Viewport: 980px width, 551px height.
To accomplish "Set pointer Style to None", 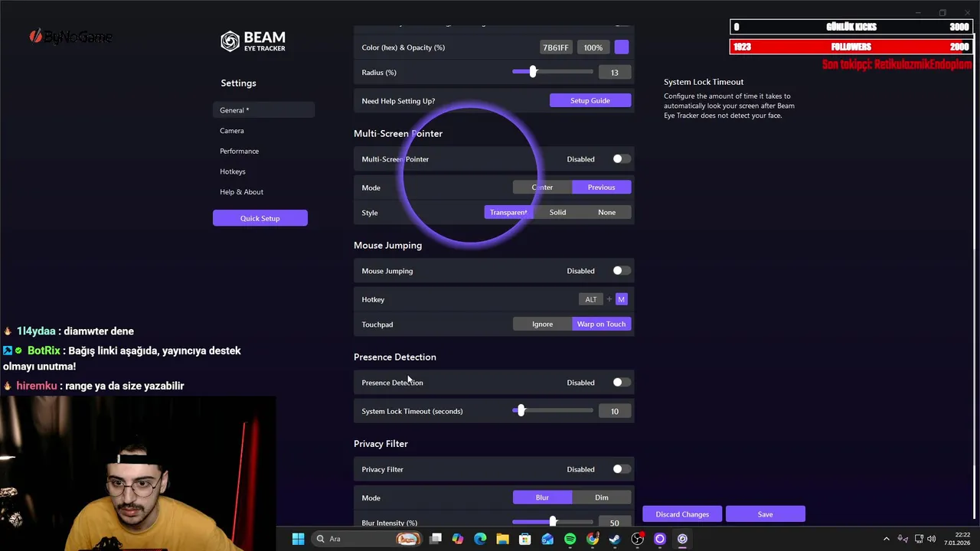I will point(606,212).
